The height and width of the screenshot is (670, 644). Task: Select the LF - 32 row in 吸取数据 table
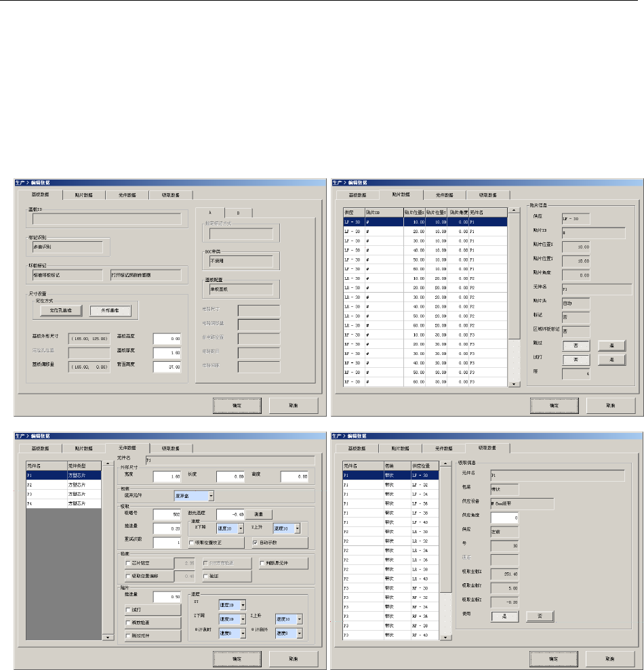tap(391, 485)
